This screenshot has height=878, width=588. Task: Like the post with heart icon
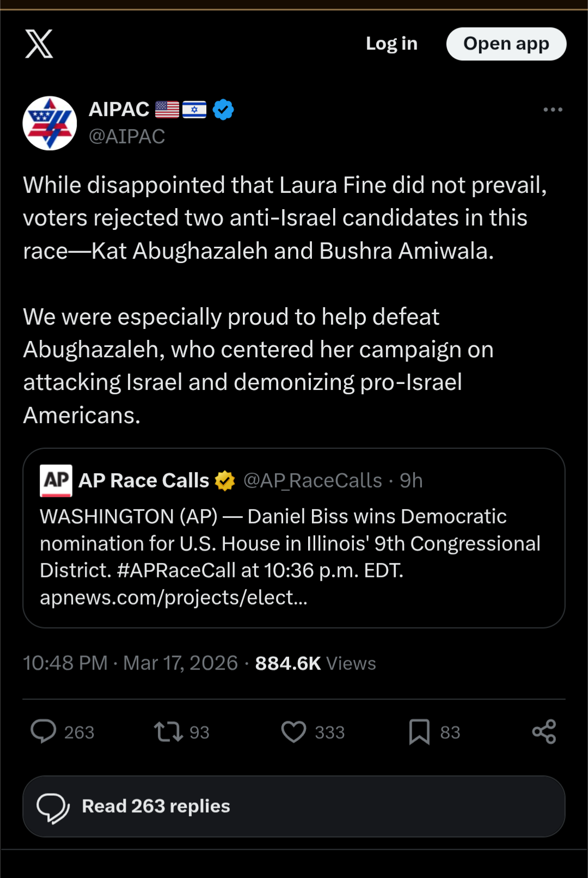[x=293, y=731]
